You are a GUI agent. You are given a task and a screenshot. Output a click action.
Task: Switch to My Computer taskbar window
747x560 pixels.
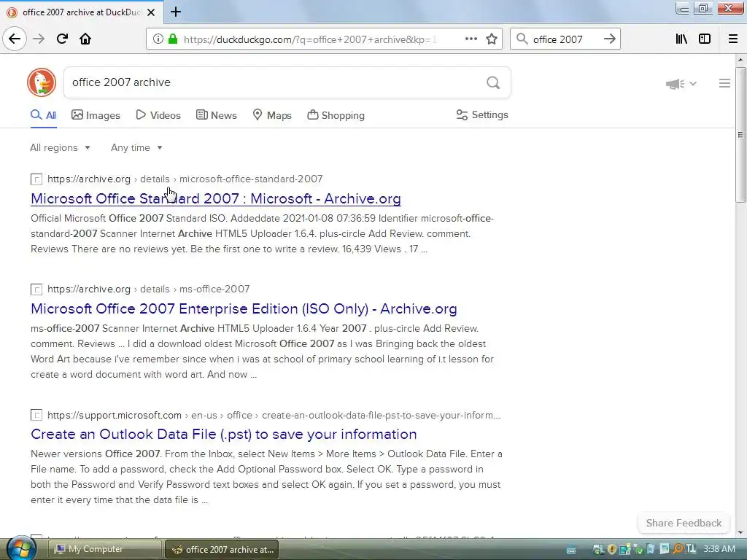click(105, 549)
